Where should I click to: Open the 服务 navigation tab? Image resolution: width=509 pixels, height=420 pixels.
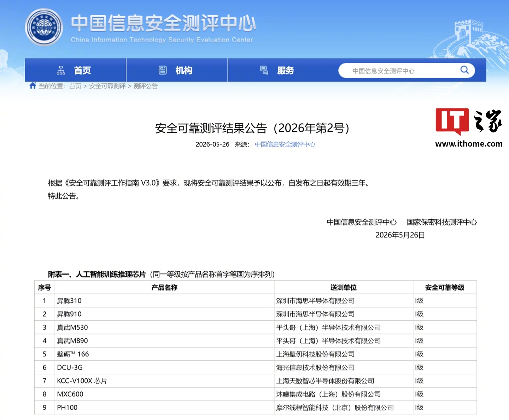279,70
